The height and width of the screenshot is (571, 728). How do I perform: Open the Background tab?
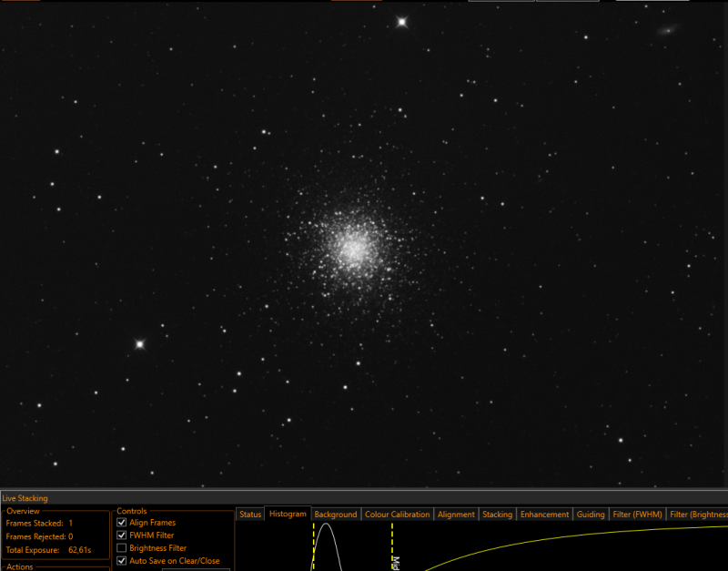336,515
